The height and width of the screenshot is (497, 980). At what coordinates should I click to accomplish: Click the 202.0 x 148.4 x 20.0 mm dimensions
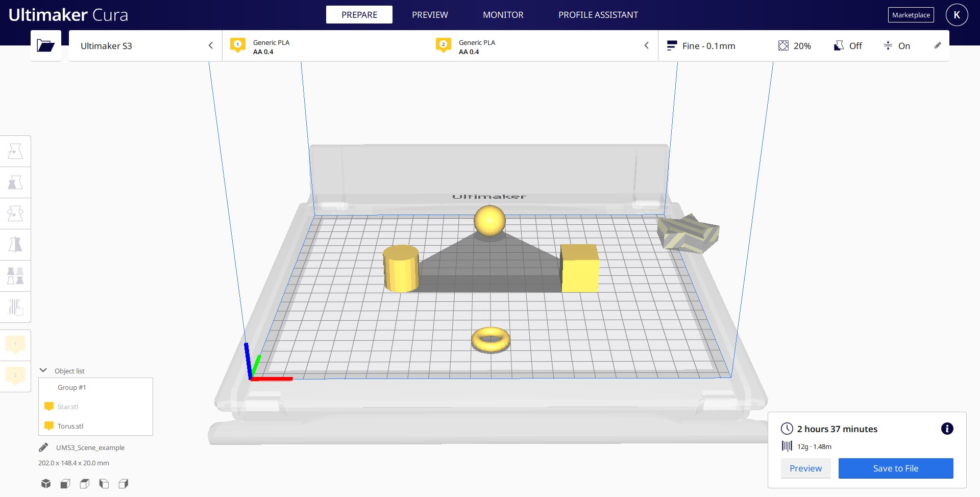(73, 463)
